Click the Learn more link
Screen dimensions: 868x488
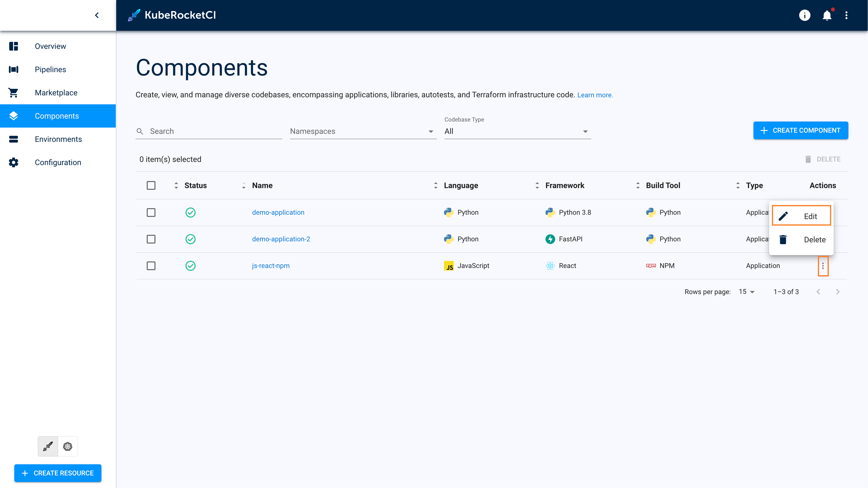(x=595, y=95)
